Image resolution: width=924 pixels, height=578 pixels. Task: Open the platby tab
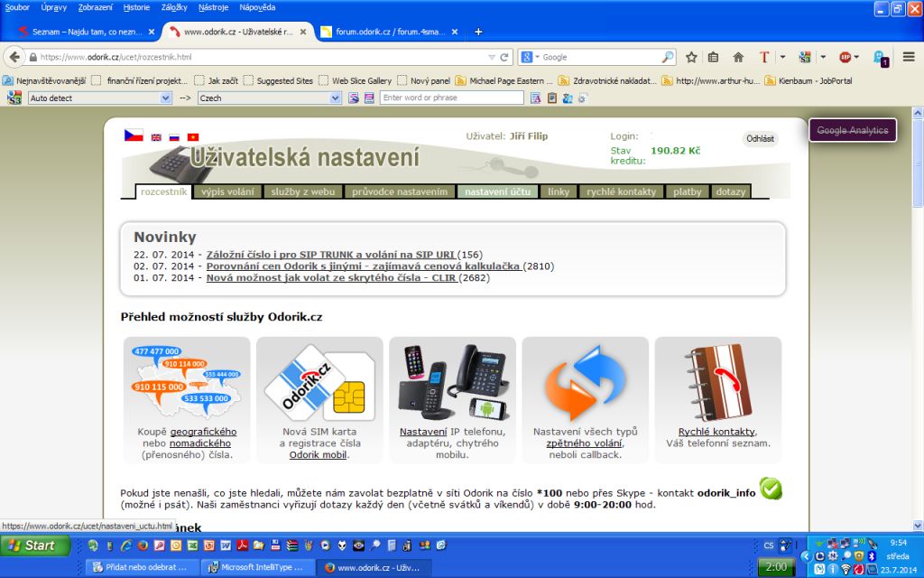[x=687, y=191]
